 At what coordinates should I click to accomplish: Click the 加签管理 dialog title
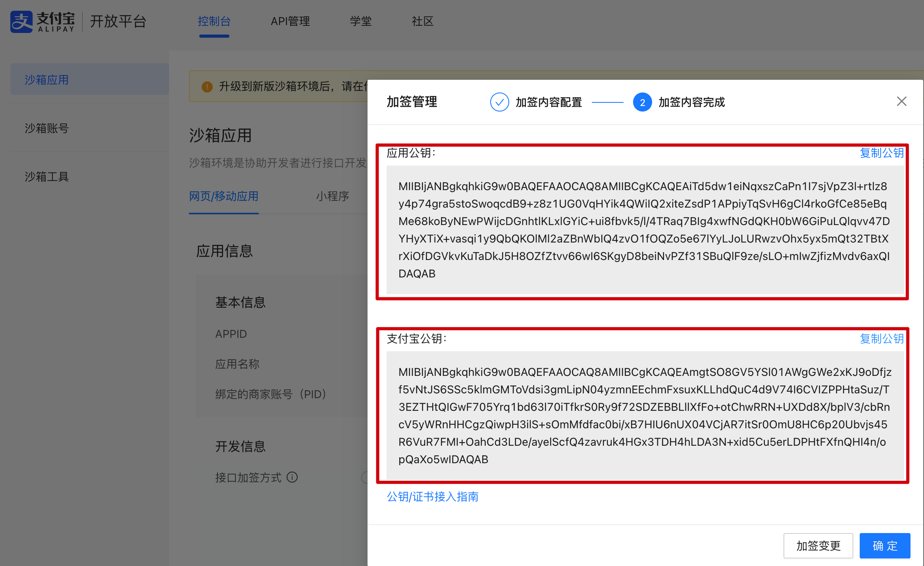point(412,102)
